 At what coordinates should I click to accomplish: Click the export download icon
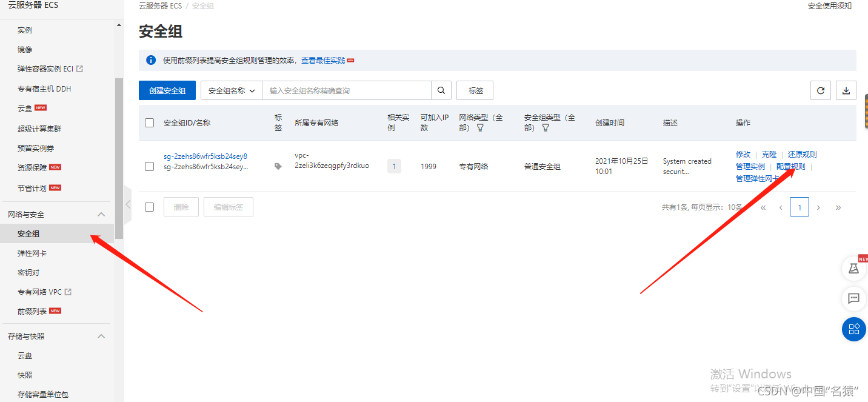[x=846, y=90]
